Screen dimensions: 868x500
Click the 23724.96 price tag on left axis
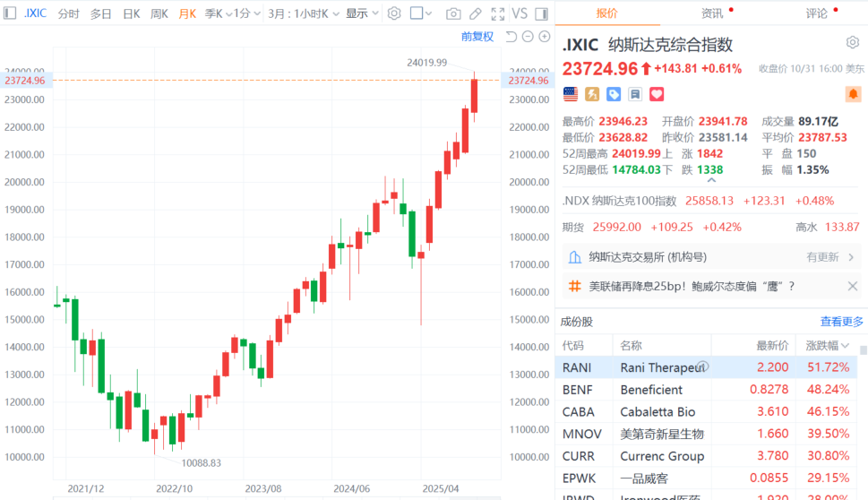pyautogui.click(x=25, y=81)
